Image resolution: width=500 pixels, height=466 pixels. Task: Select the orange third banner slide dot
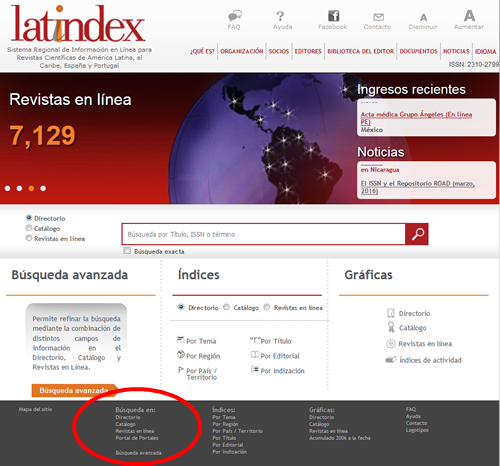click(31, 188)
